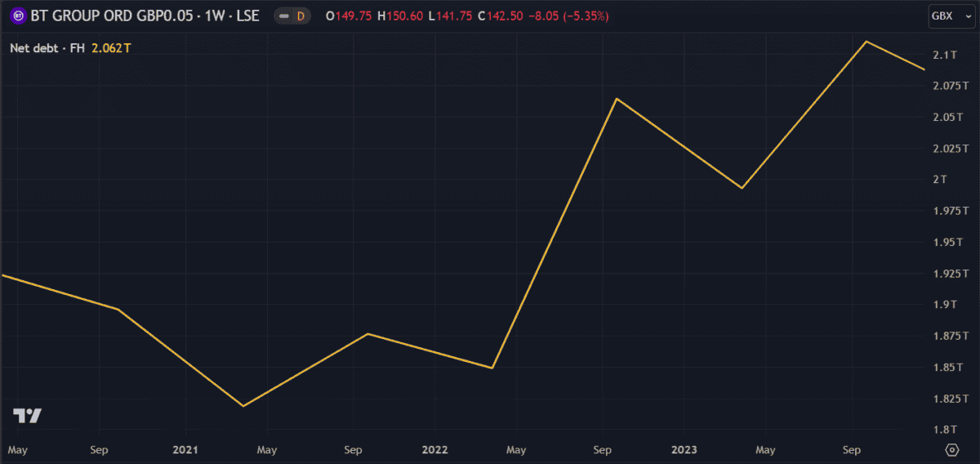Select the 2023 time axis label
The height and width of the screenshot is (464, 980).
click(684, 450)
